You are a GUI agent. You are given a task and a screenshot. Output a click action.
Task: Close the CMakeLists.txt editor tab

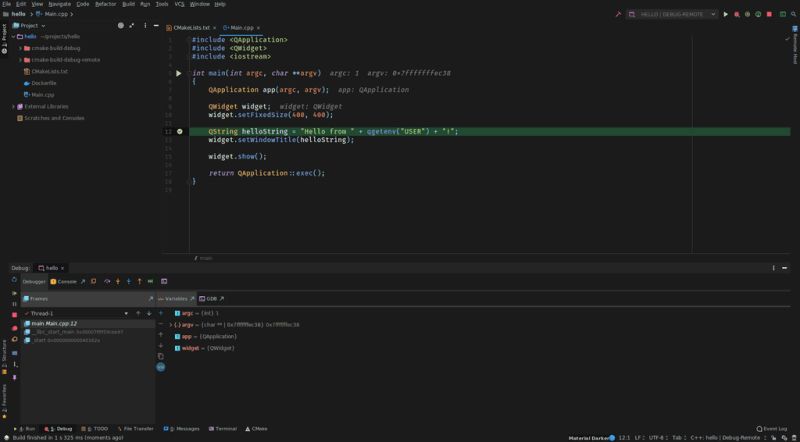(214, 28)
